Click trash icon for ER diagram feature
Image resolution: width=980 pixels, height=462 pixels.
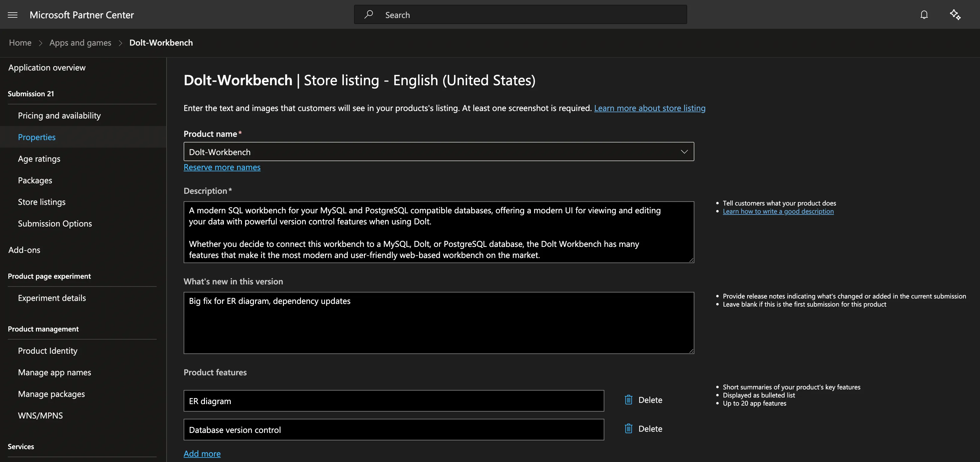pyautogui.click(x=628, y=400)
